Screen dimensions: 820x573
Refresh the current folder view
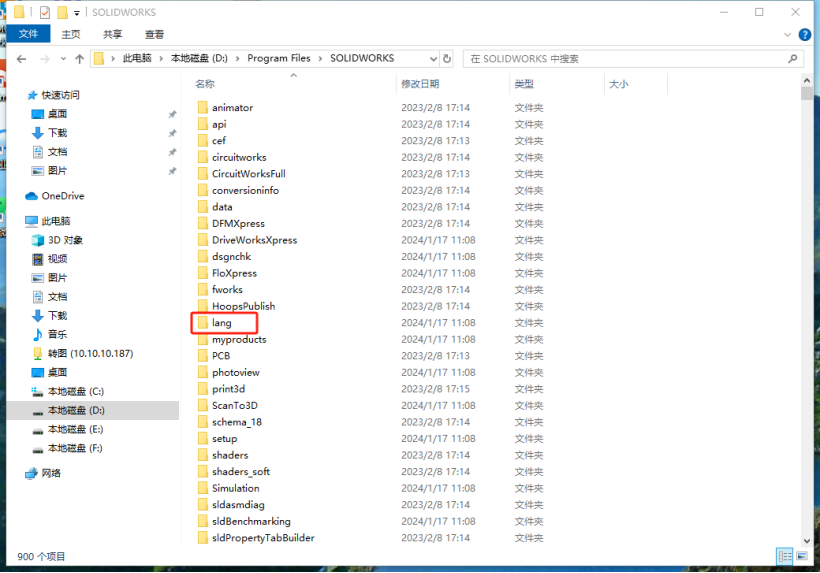point(447,59)
